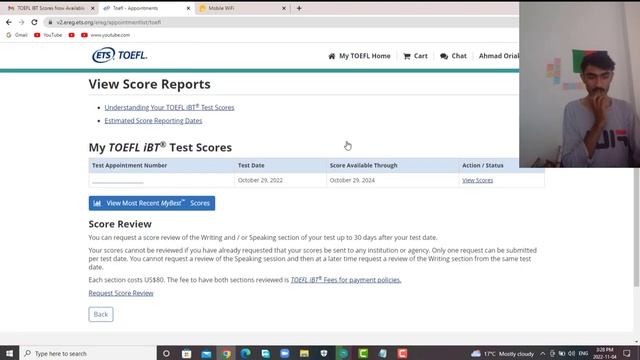Click the Type here to search box
The height and width of the screenshot is (360, 640).
(x=88, y=353)
